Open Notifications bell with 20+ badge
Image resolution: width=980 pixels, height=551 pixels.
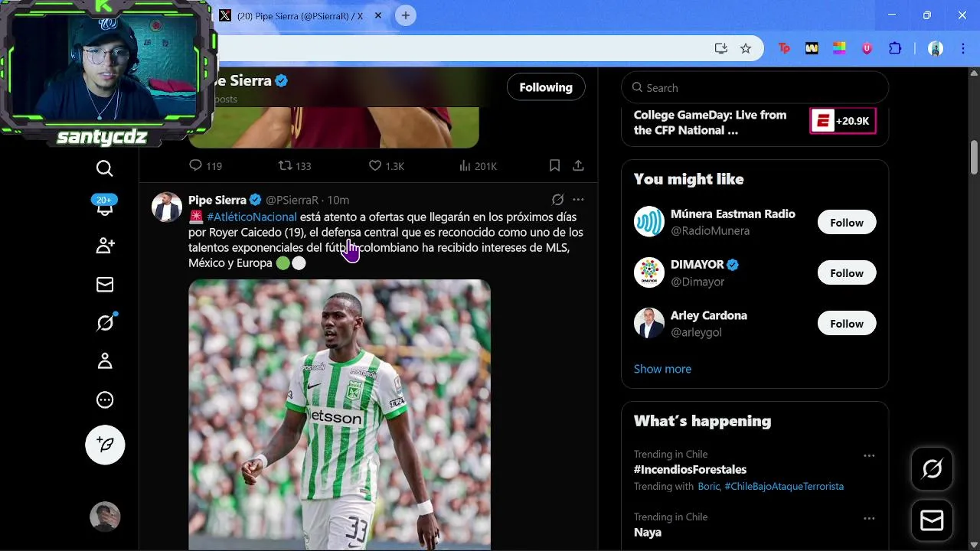[105, 205]
